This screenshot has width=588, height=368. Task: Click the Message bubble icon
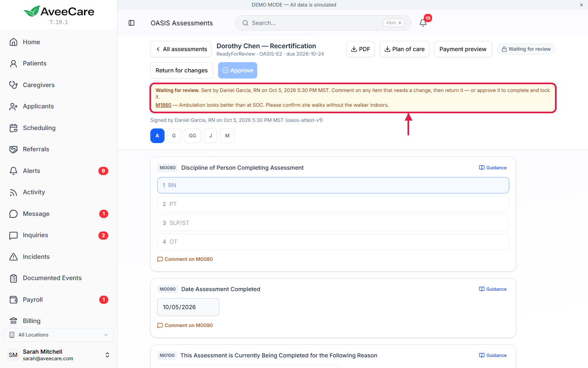click(x=13, y=214)
